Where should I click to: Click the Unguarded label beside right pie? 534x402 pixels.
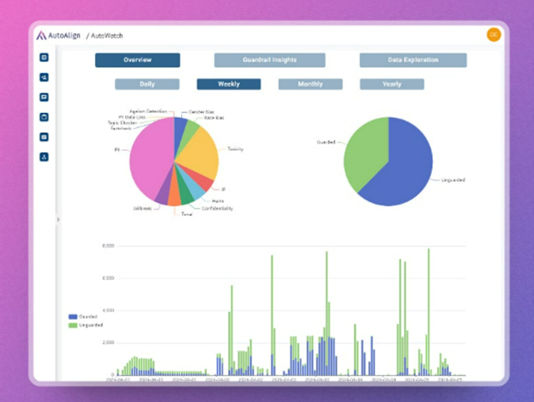453,180
